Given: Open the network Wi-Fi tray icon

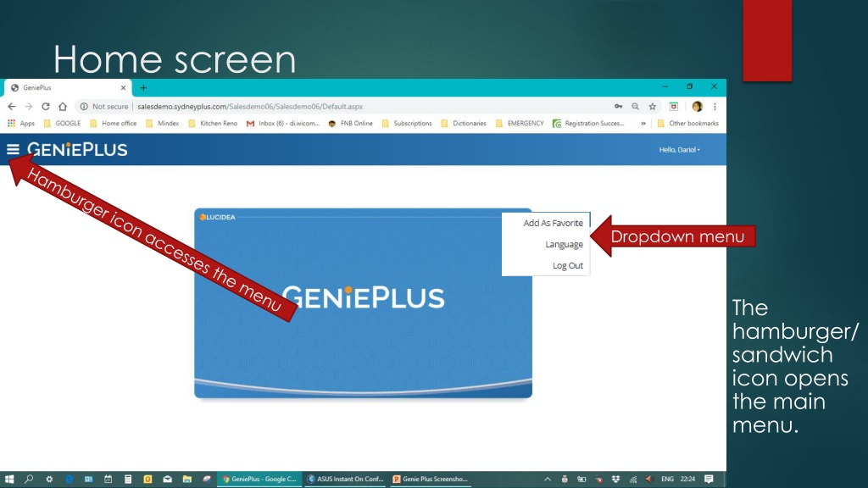Looking at the screenshot, I should [x=633, y=480].
